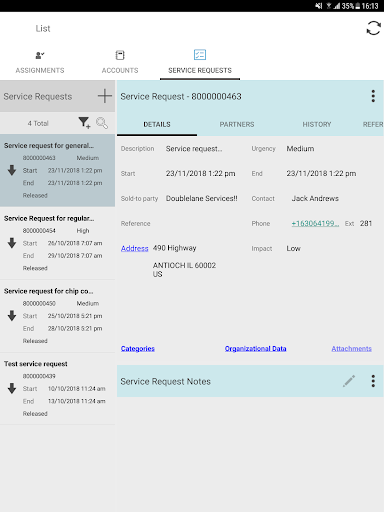Select Service Request for regular item
Image resolution: width=384 pixels, height=512 pixels.
click(x=57, y=243)
